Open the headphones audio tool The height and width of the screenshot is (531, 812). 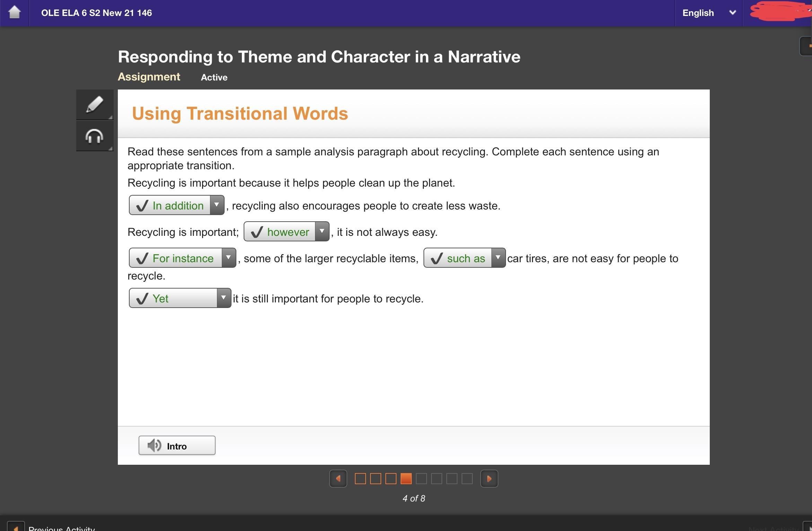click(94, 136)
